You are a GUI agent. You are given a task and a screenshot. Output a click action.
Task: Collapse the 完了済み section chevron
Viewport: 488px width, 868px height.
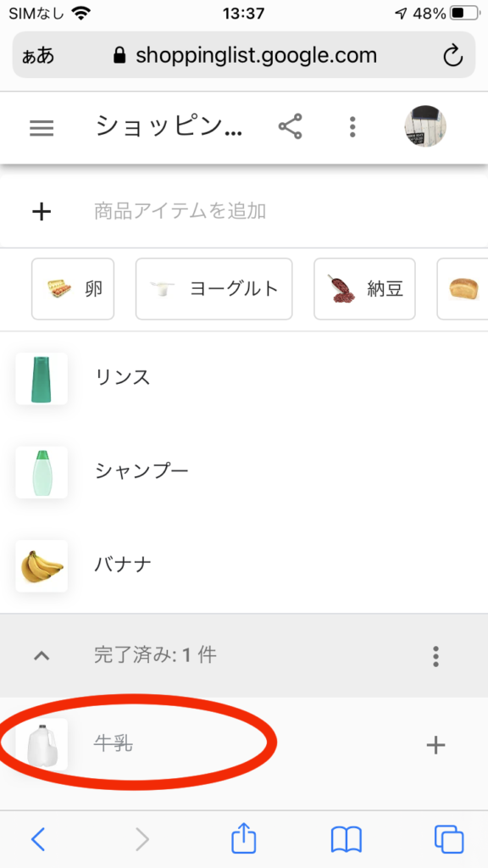click(42, 656)
